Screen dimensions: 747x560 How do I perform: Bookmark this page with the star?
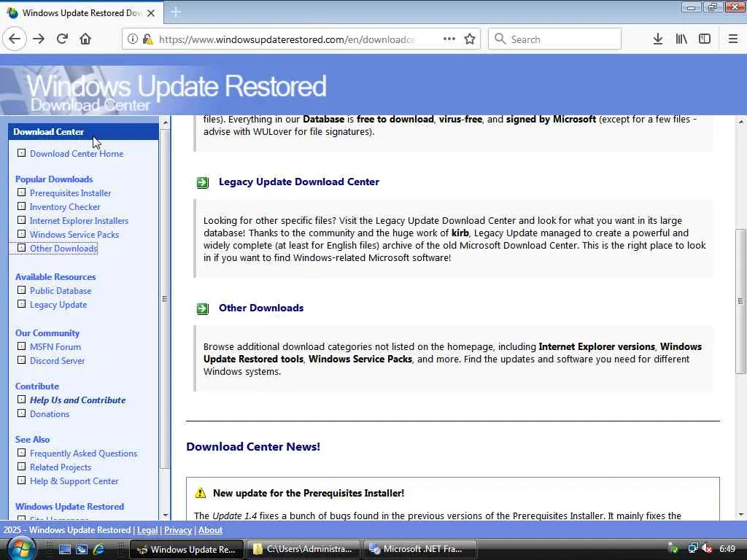click(470, 39)
